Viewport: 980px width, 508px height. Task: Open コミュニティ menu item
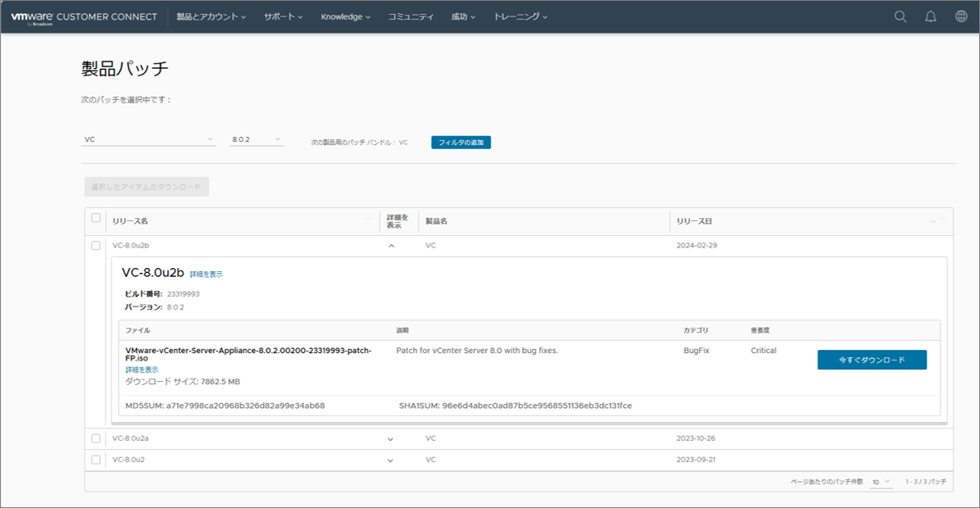[x=411, y=17]
